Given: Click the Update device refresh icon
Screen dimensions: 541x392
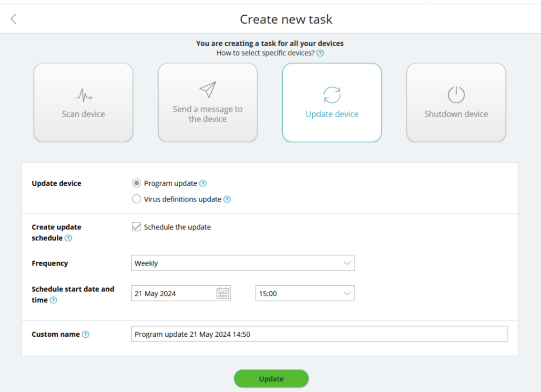Looking at the screenshot, I should pos(332,95).
